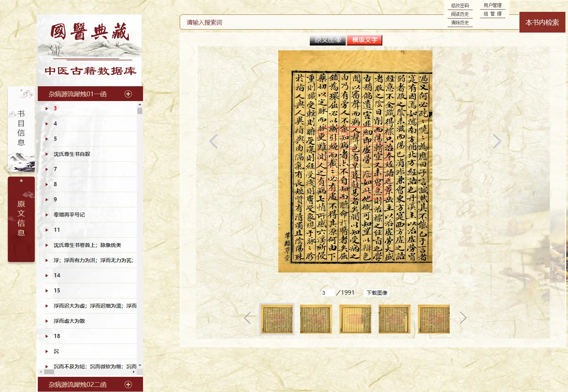Expand tree arrow beside item 4
This screenshot has height=392, width=568.
47,124
